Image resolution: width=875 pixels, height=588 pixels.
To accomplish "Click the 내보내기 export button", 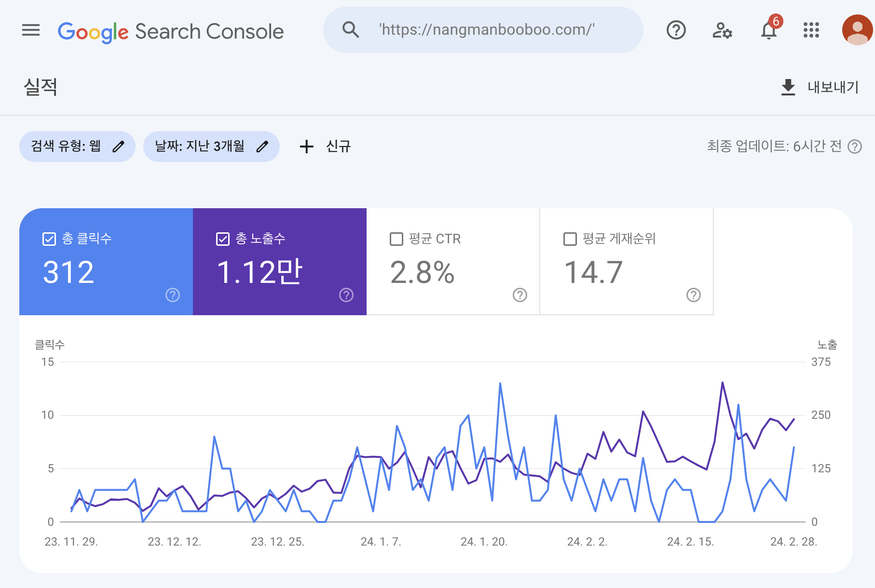I will (820, 87).
